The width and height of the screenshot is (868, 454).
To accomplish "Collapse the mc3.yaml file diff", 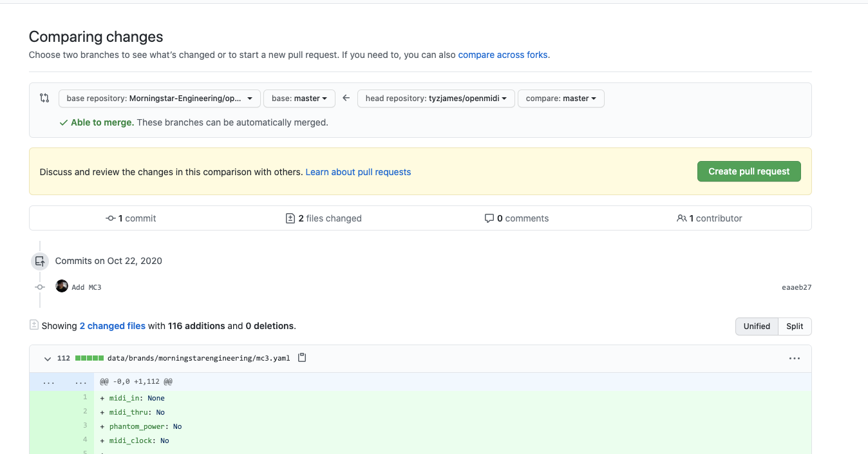I will click(47, 359).
